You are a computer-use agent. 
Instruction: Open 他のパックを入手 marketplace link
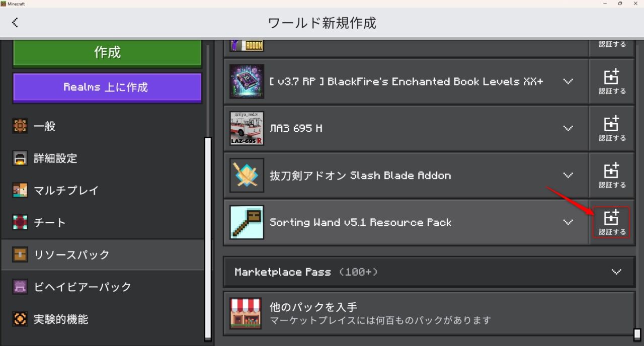429,313
